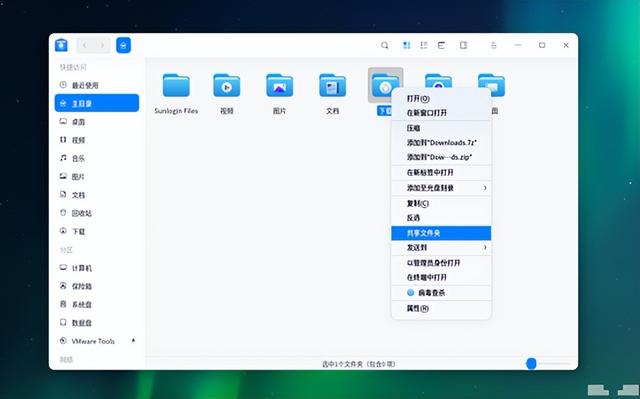Open 视频 in the sidebar
Viewport: 640px width, 399px height.
(97, 140)
